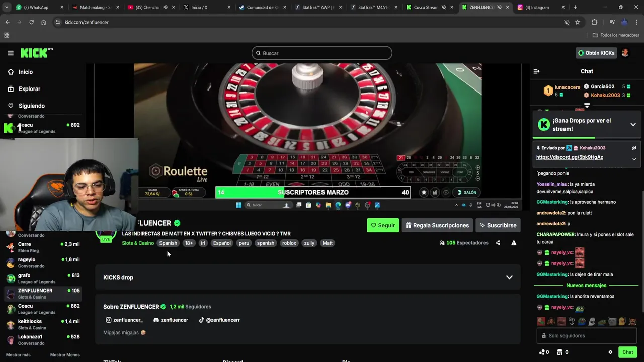Image resolution: width=644 pixels, height=362 pixels.
Task: Click the roblox tag
Action: [289, 243]
